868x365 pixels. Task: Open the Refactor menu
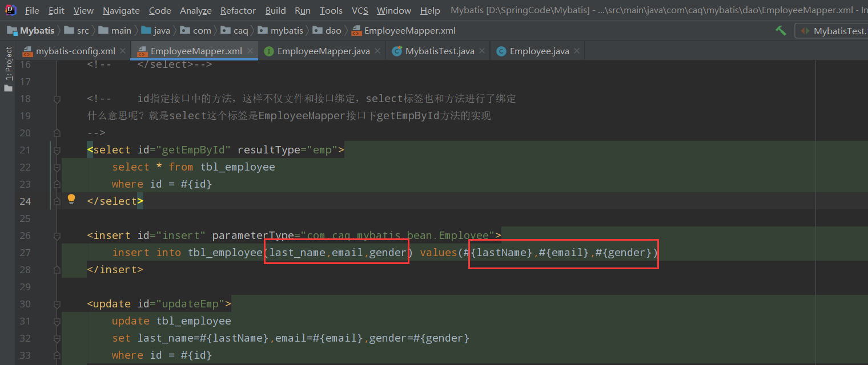(238, 10)
